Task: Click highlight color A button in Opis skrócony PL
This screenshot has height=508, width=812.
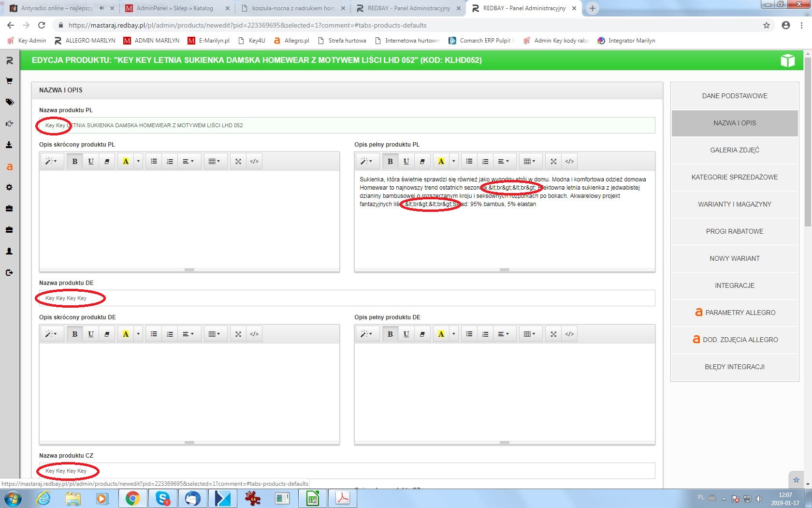Action: pos(126,161)
